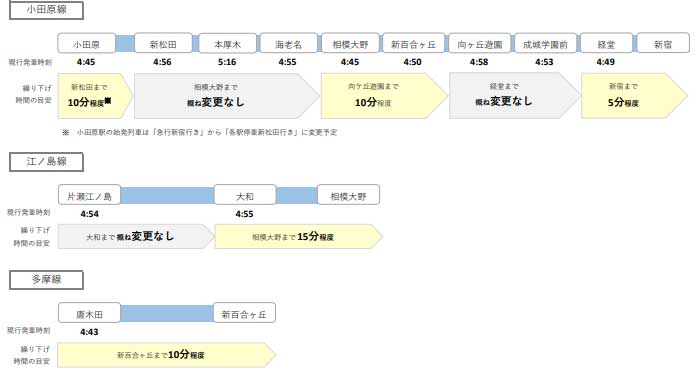Click the 新宿まで 5分程度 arrow
Image resolution: width=700 pixels, height=370 pixels.
coord(634,96)
